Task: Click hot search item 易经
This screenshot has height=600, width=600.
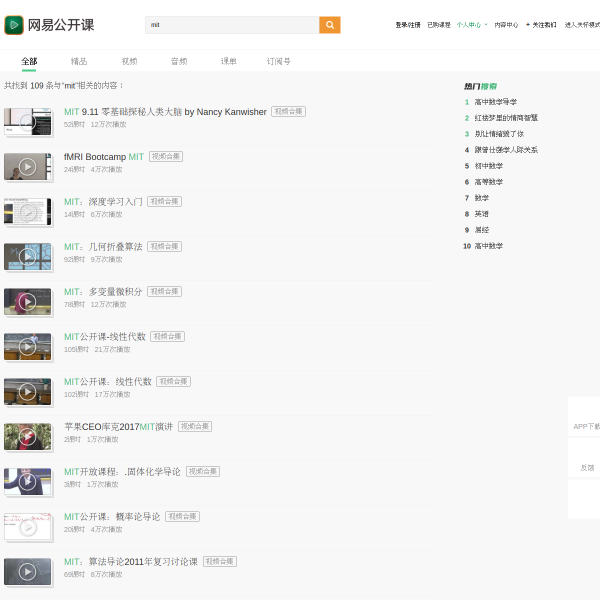Action: click(x=482, y=230)
